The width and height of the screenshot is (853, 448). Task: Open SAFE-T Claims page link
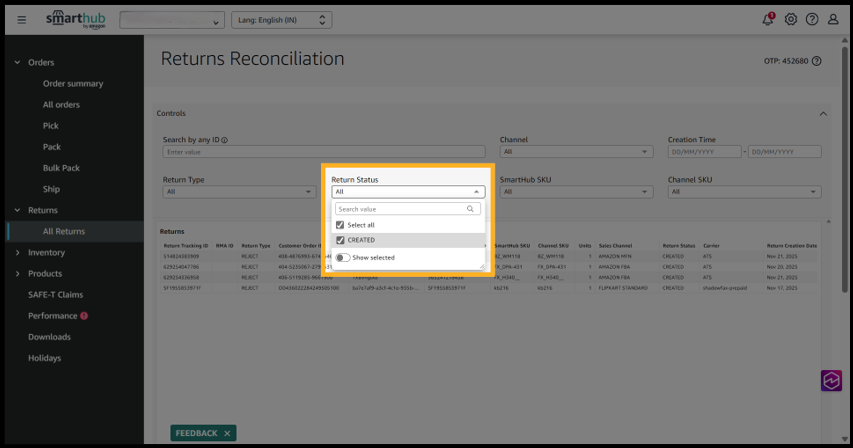click(x=55, y=295)
